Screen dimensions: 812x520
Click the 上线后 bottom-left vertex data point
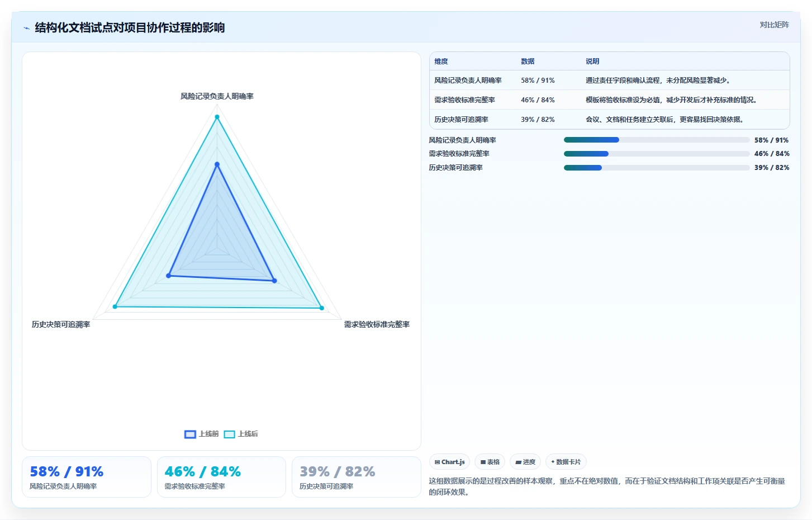(x=115, y=306)
